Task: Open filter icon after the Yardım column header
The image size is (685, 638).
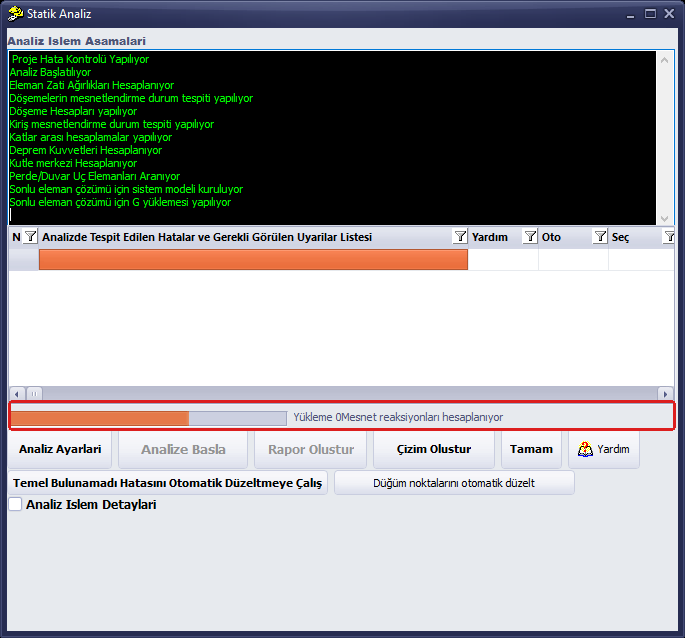Action: click(530, 237)
